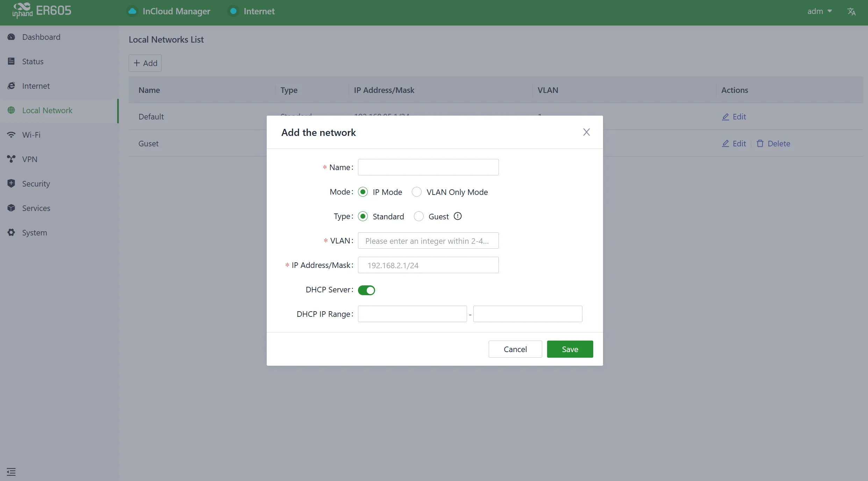
Task: Click the trash icon in Guset row
Action: (x=760, y=144)
